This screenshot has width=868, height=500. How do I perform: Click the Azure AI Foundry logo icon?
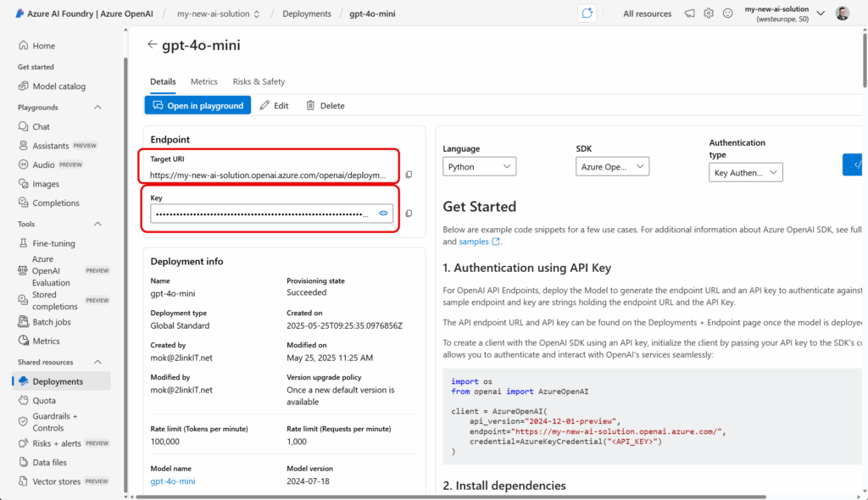point(20,14)
